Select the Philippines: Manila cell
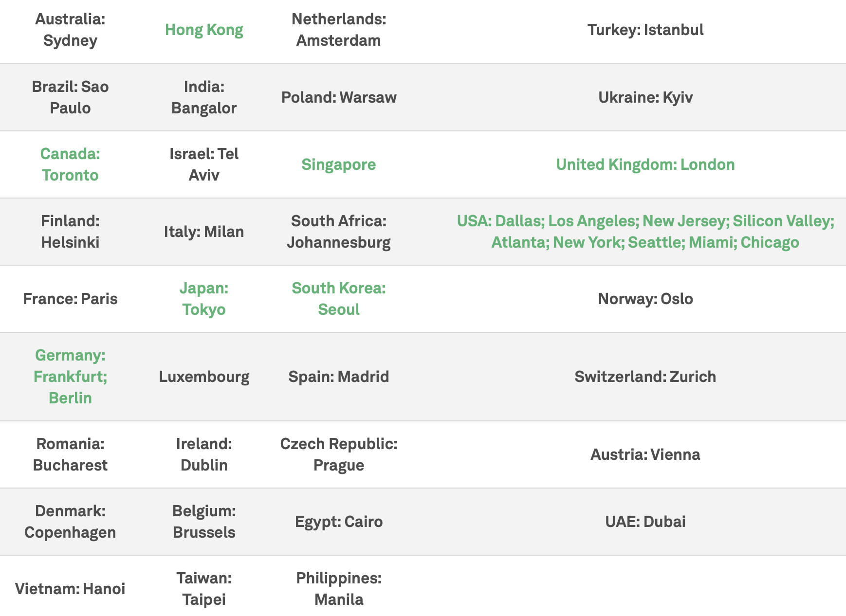Screen dimensions: 846x616 pyautogui.click(x=339, y=589)
